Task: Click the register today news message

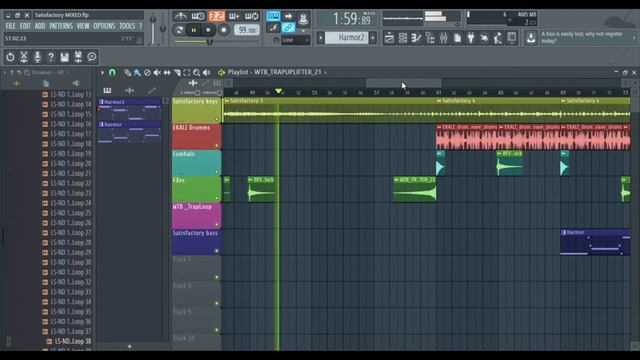Action: click(582, 37)
